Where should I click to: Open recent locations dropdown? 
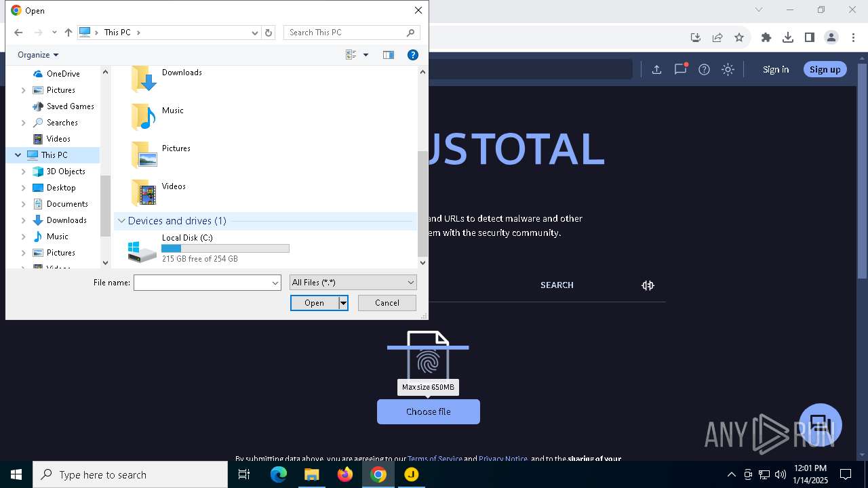[x=54, y=33]
